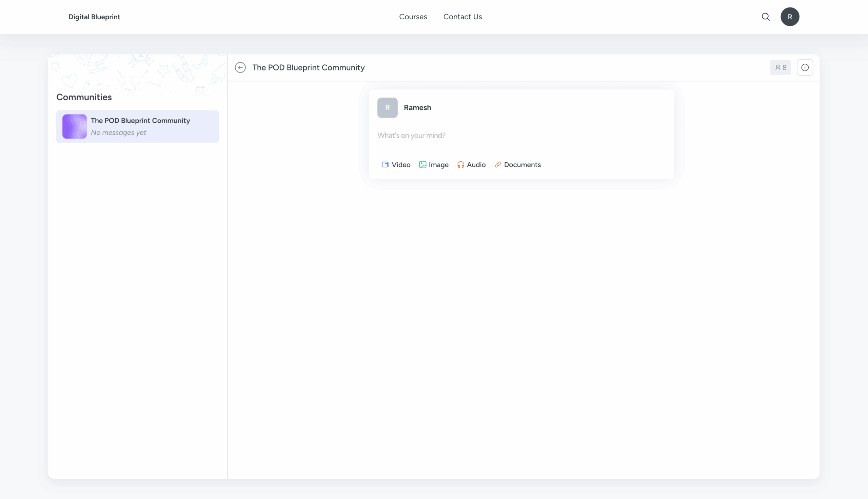Screen dimensions: 868x499
Task: Open the Contact Us menu item
Action: [462, 17]
